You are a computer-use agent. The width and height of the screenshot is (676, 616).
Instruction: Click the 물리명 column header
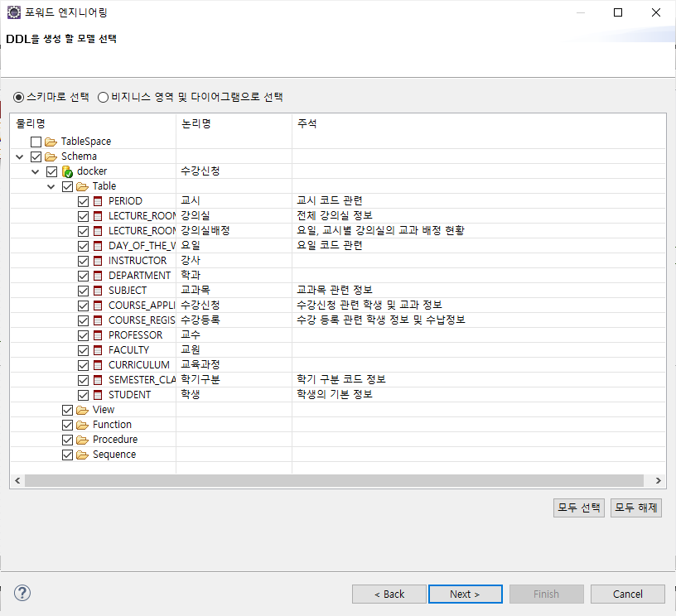coord(93,123)
